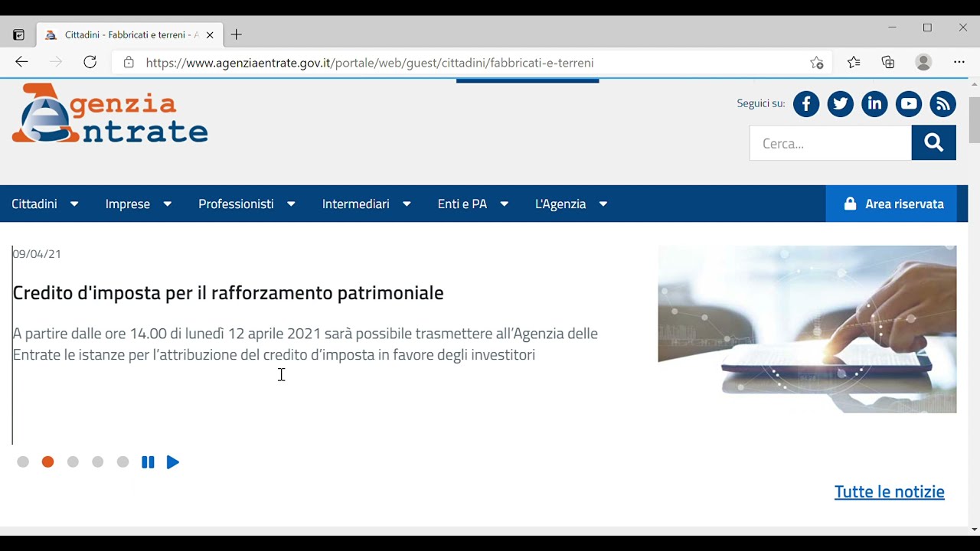980x551 pixels.
Task: Open Agenzia Entrate Twitter profile
Action: click(x=840, y=103)
